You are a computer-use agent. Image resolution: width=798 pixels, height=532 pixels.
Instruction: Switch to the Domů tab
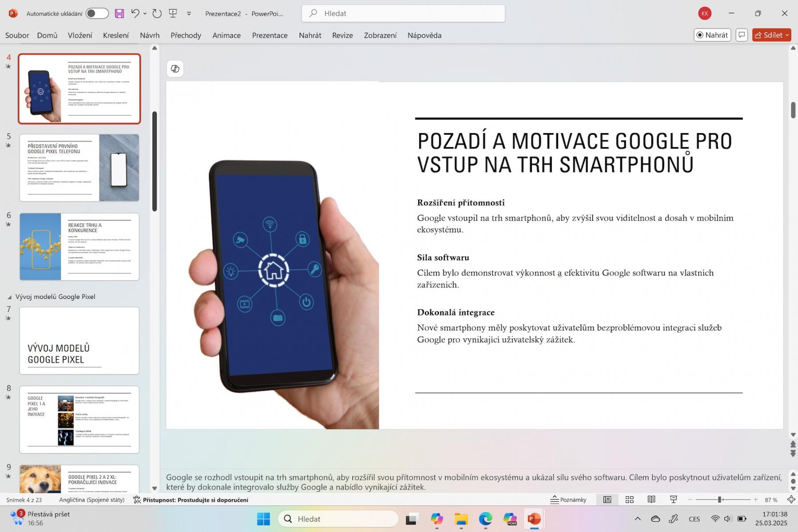point(47,35)
